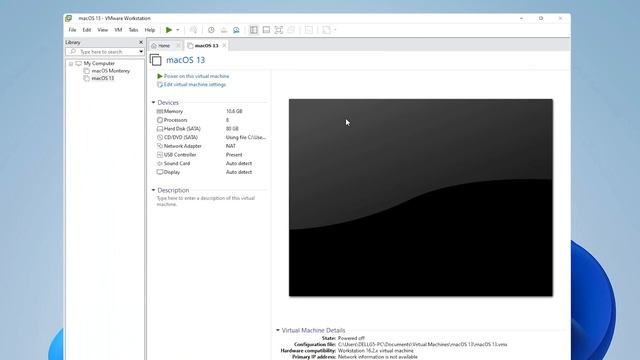
Task: Click the Powered off state value
Action: (351, 338)
